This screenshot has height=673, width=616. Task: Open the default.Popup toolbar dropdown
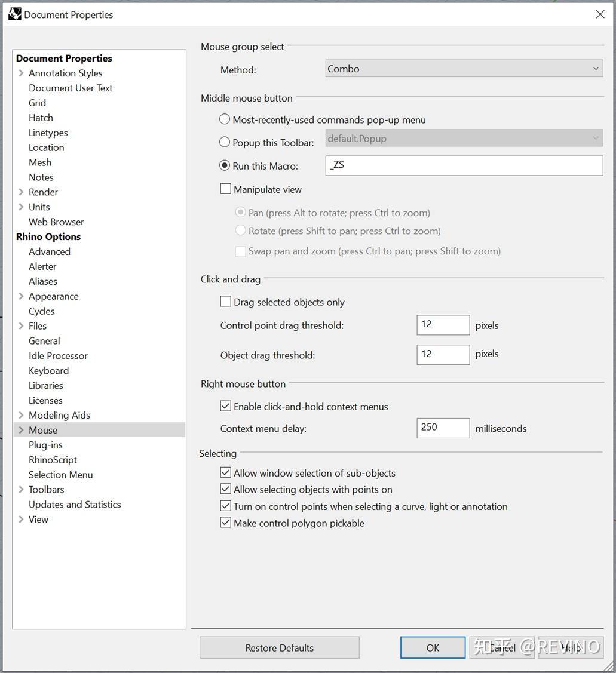point(464,138)
